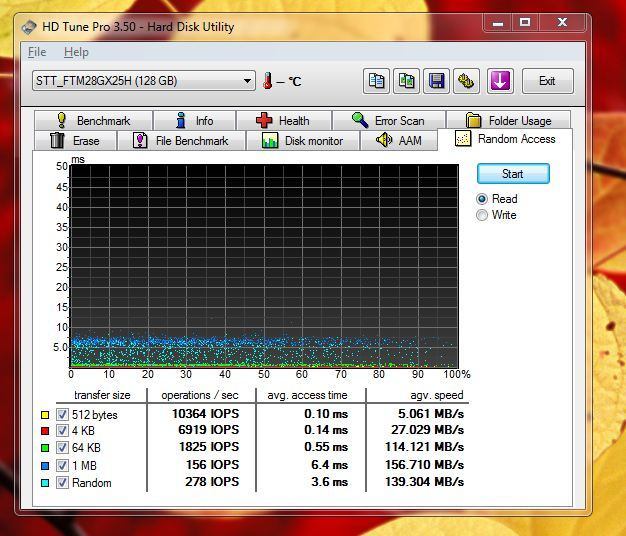626x536 pixels.
Task: Open the Error Scan tab
Action: click(389, 120)
